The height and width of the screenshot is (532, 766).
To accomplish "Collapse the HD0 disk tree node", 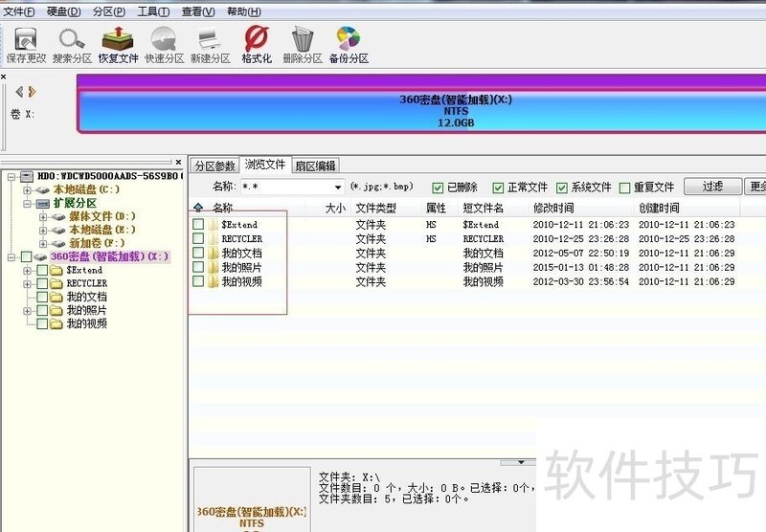I will [x=11, y=177].
